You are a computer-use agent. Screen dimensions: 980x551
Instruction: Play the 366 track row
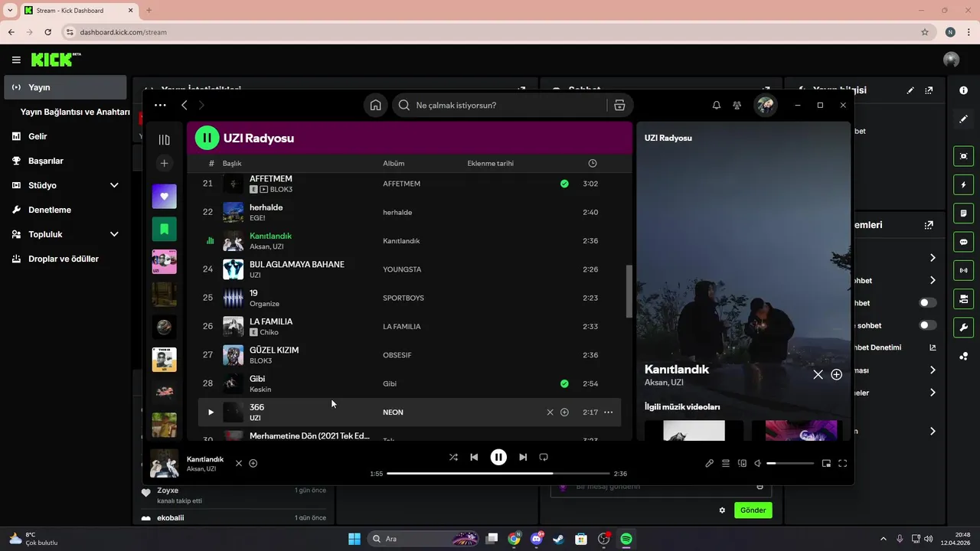click(x=211, y=412)
